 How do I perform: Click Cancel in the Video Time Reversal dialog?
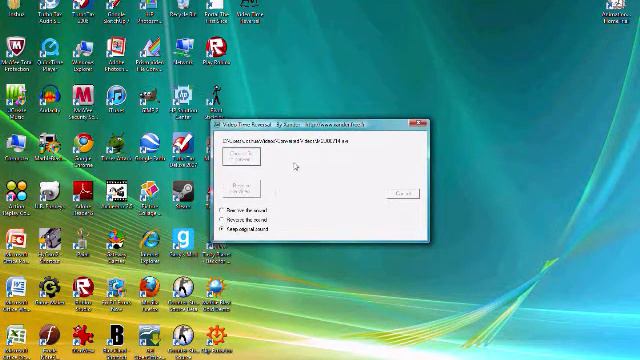click(x=403, y=193)
